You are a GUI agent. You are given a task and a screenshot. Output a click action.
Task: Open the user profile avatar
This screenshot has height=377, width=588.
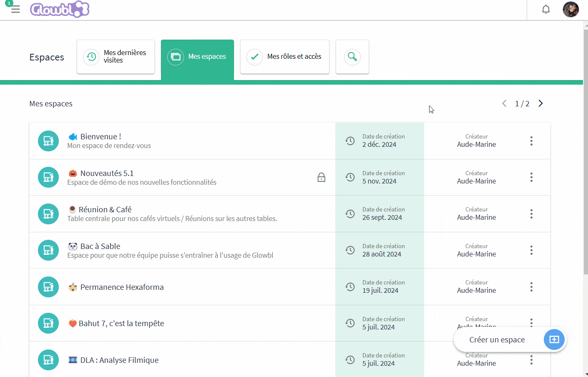coord(571,9)
